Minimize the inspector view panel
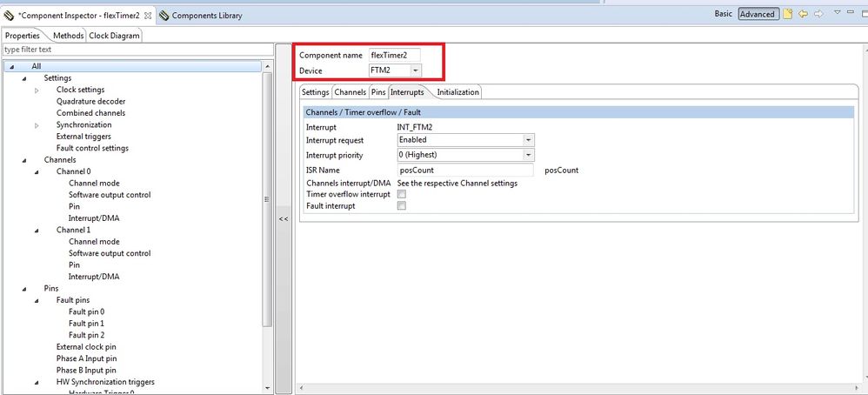 851,12
